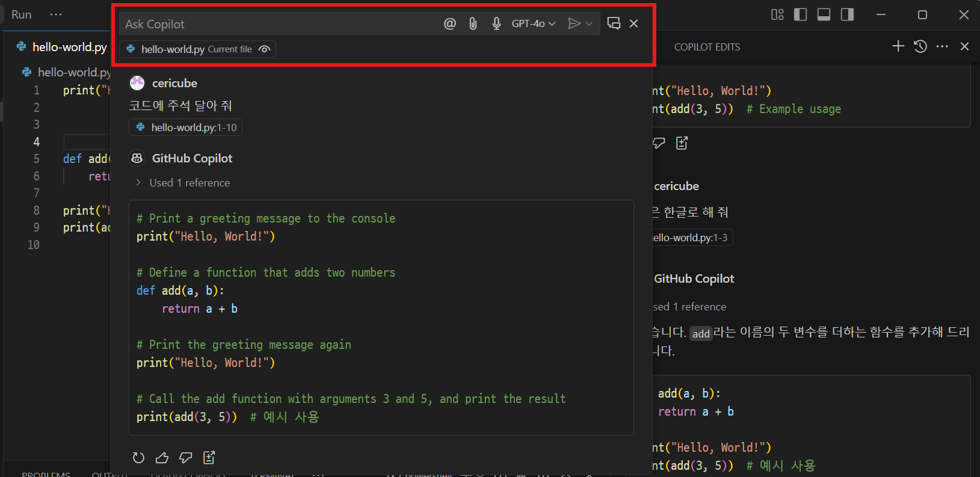Thumbs down icon in Copilot Edits panel
The width and height of the screenshot is (980, 477).
659,143
